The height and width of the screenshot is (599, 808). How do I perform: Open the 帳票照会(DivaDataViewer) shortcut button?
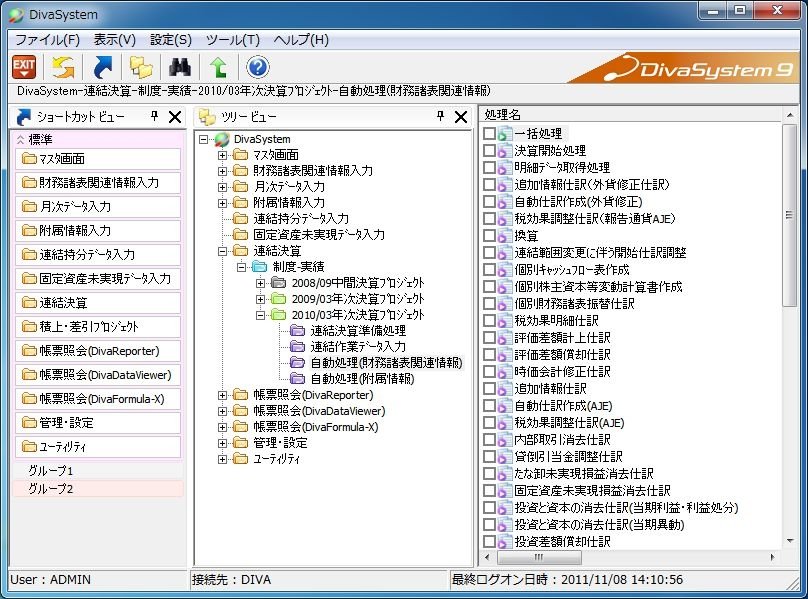tap(98, 375)
